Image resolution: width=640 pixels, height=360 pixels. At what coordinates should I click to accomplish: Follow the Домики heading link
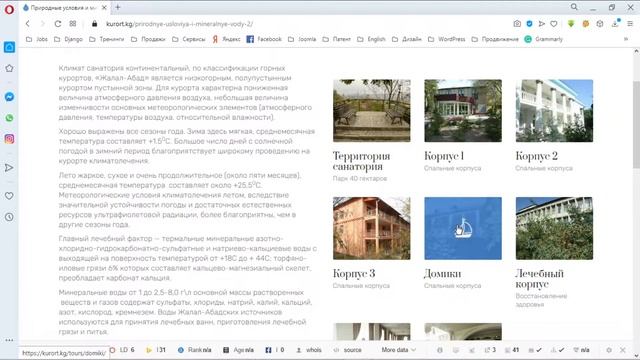click(x=442, y=273)
